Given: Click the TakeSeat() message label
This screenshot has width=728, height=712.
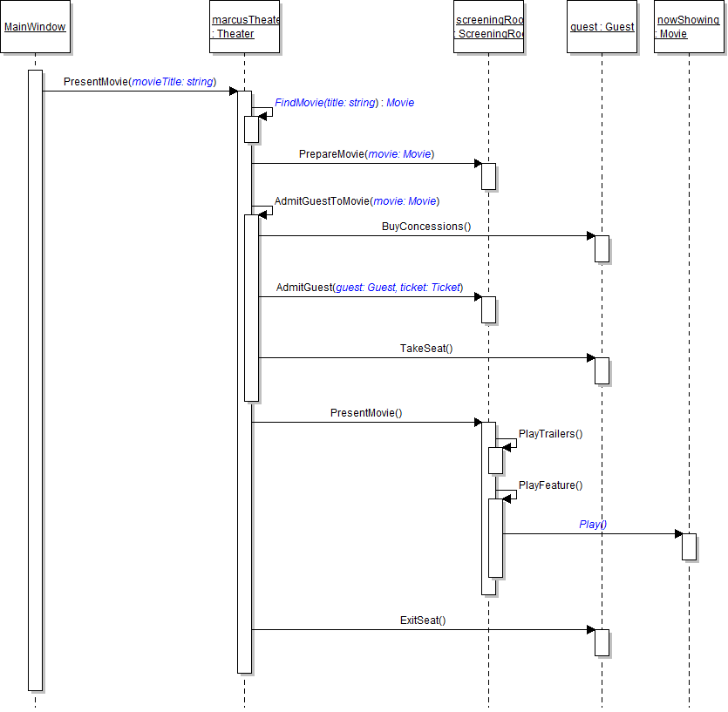Looking at the screenshot, I should (426, 349).
